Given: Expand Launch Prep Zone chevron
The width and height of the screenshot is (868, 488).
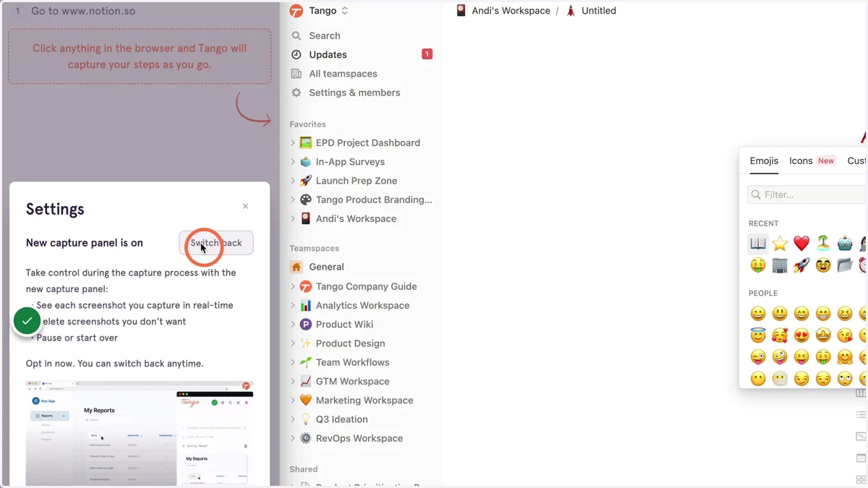Looking at the screenshot, I should (x=293, y=181).
